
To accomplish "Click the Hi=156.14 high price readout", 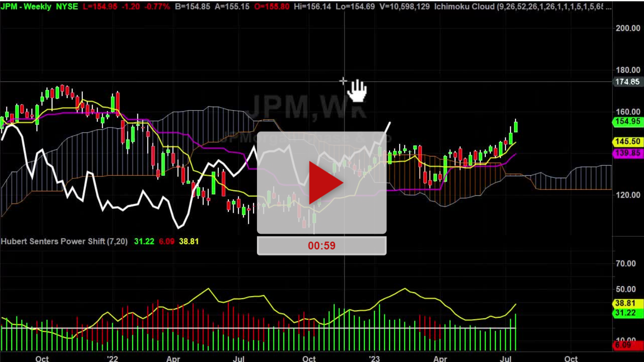I will (312, 7).
